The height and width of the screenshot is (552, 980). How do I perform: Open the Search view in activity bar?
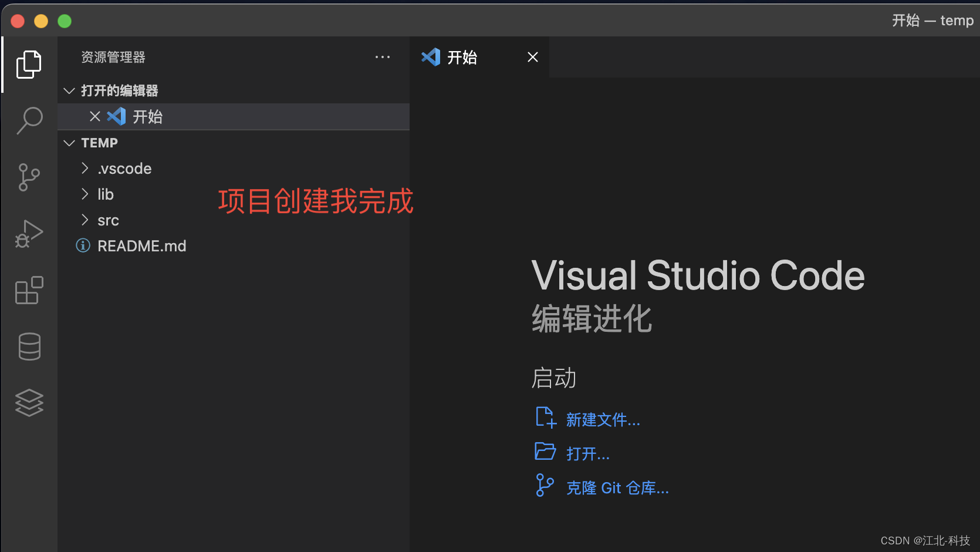29,120
